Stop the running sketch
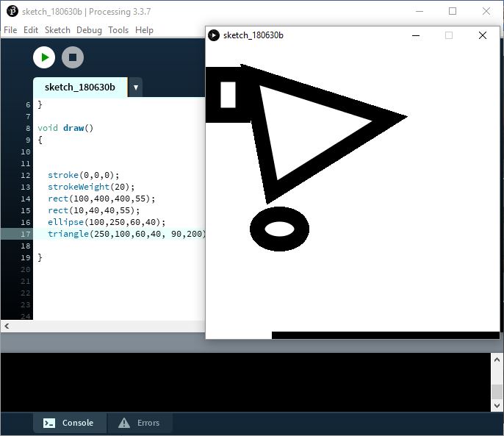The width and height of the screenshot is (504, 436). (x=73, y=57)
